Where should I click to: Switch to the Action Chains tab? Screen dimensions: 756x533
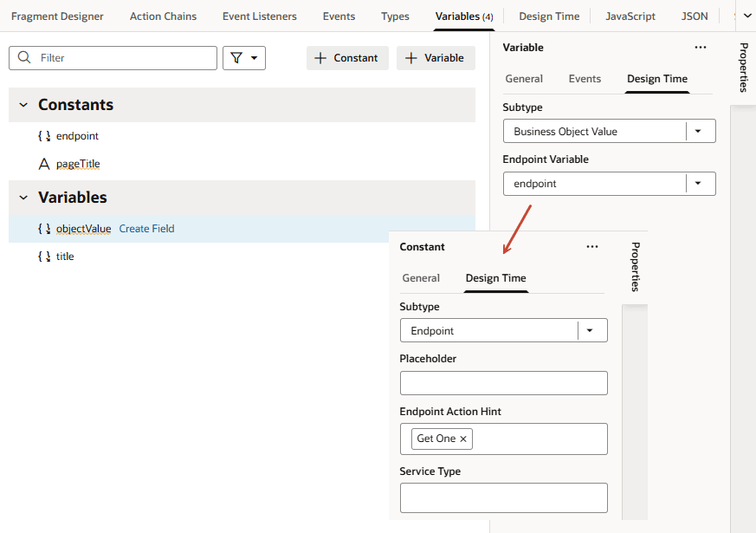(x=163, y=16)
